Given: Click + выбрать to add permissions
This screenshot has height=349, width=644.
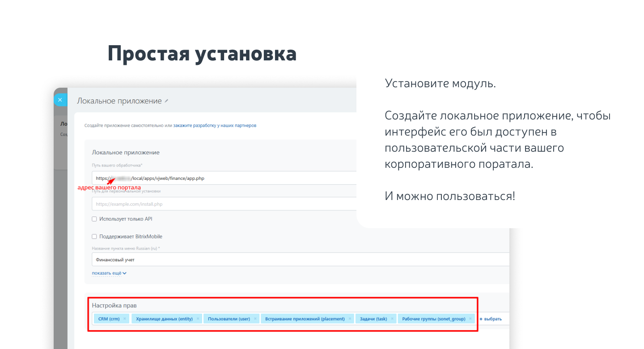Looking at the screenshot, I should click(491, 319).
